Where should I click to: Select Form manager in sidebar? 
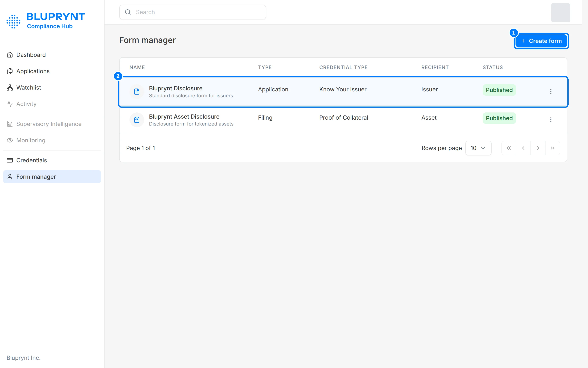pos(52,176)
